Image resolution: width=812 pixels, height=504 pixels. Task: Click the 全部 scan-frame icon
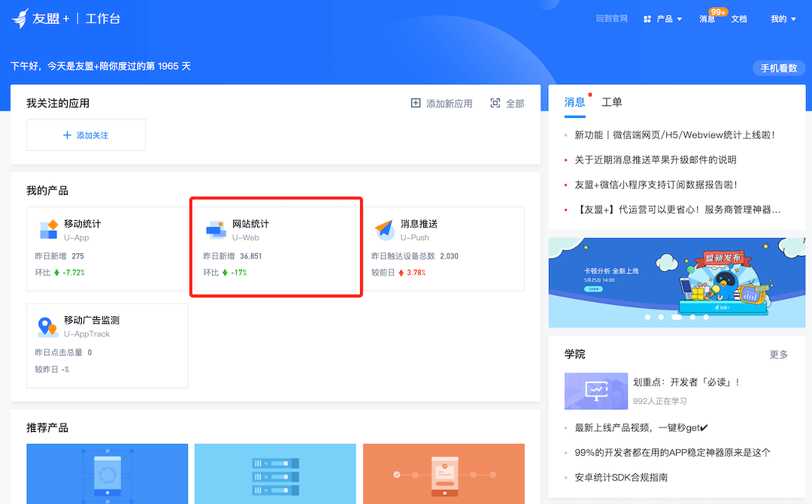click(495, 103)
